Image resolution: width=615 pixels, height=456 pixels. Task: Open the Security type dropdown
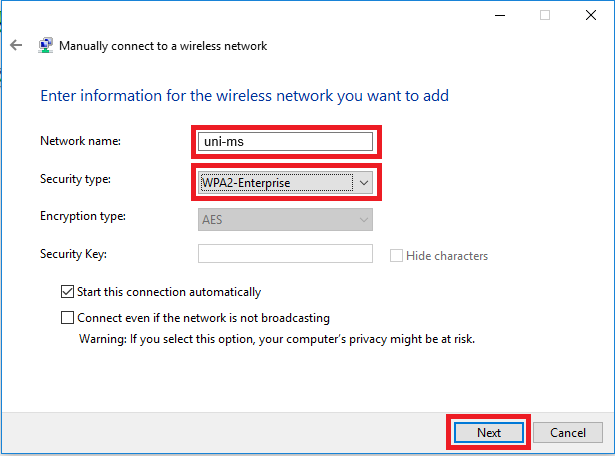tap(364, 182)
